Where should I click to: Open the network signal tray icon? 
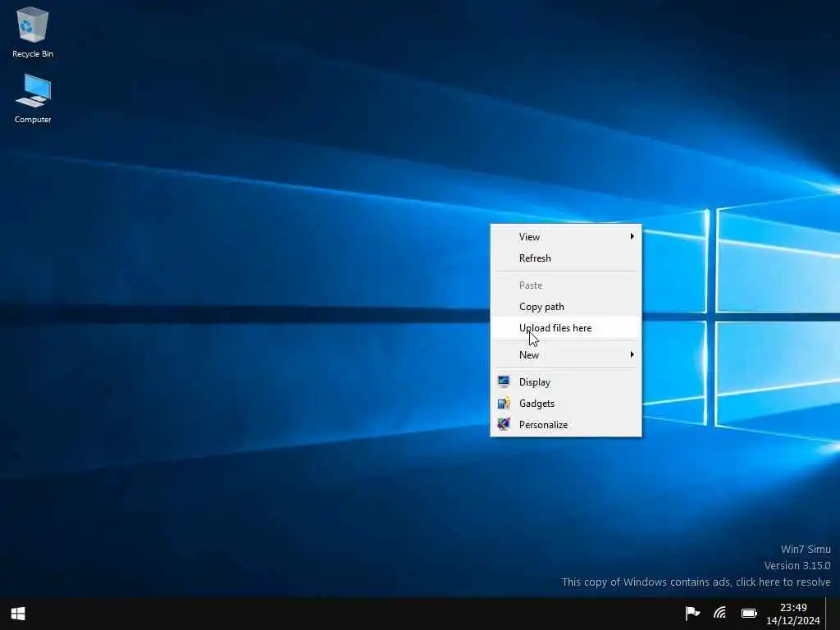pos(719,613)
